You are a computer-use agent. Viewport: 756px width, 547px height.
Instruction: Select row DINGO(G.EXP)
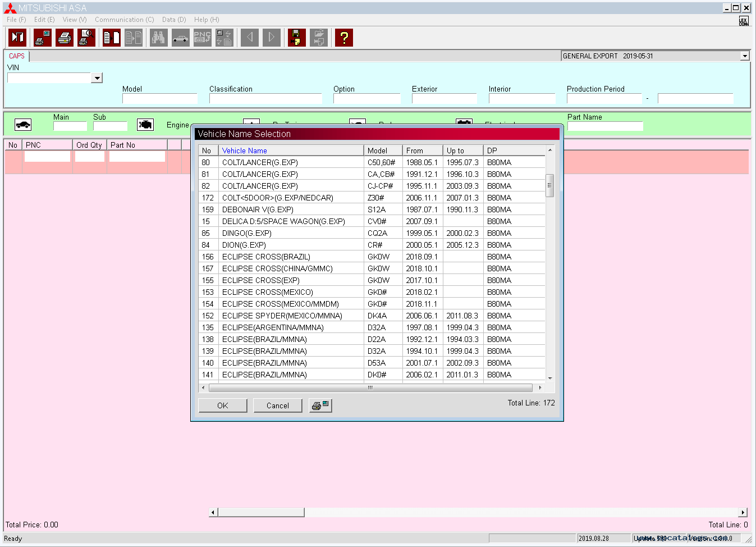pyautogui.click(x=372, y=233)
